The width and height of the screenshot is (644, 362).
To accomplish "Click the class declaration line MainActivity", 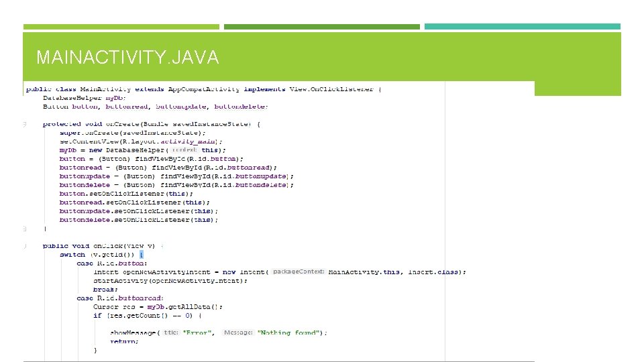I will pyautogui.click(x=204, y=89).
